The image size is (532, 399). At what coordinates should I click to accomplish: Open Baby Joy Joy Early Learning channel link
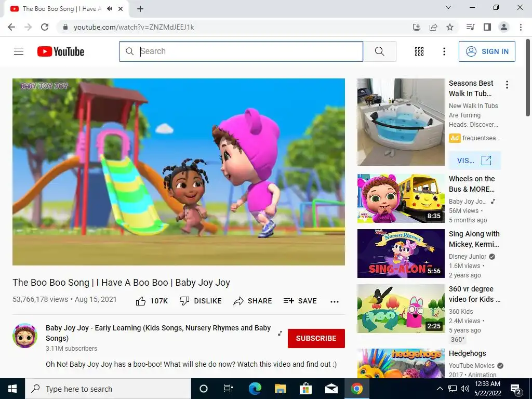pyautogui.click(x=158, y=333)
